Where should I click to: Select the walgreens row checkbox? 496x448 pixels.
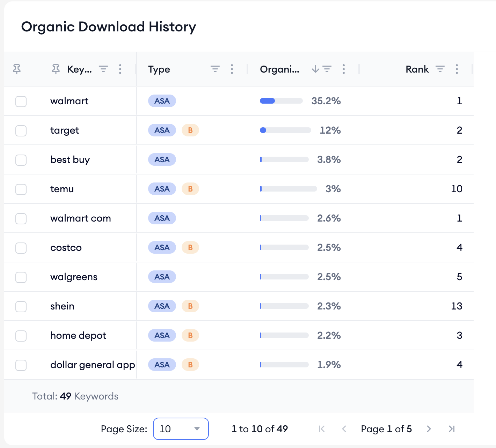pyautogui.click(x=21, y=277)
